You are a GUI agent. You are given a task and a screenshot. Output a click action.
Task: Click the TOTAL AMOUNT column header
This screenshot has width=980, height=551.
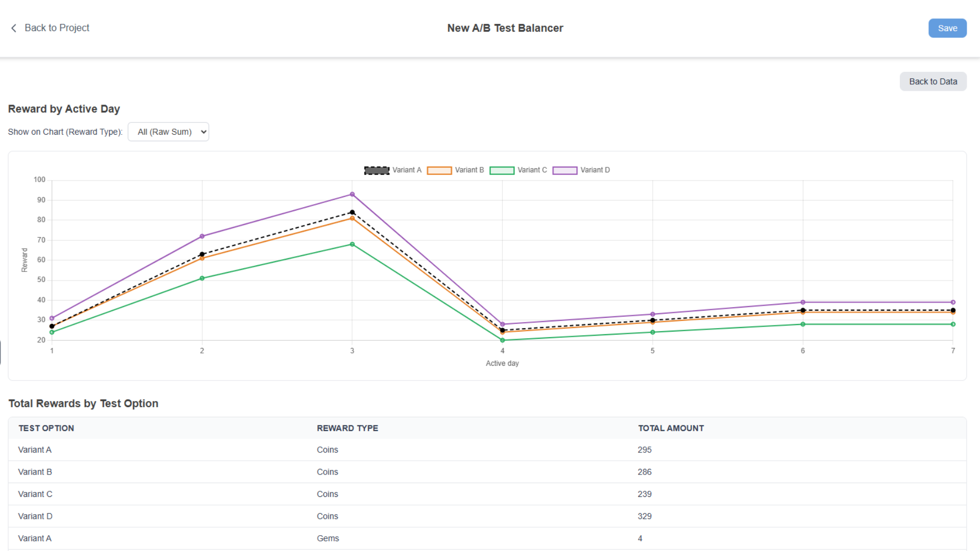click(x=671, y=428)
